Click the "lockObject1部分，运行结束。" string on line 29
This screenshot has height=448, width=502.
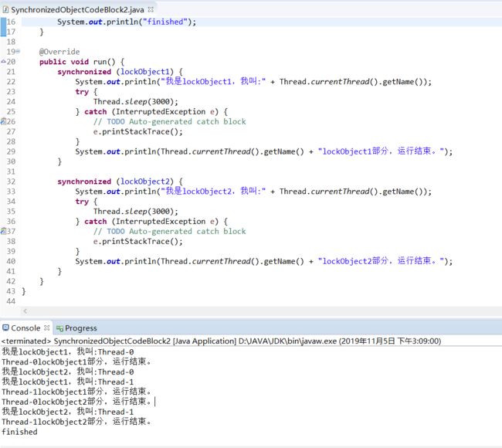click(381, 151)
